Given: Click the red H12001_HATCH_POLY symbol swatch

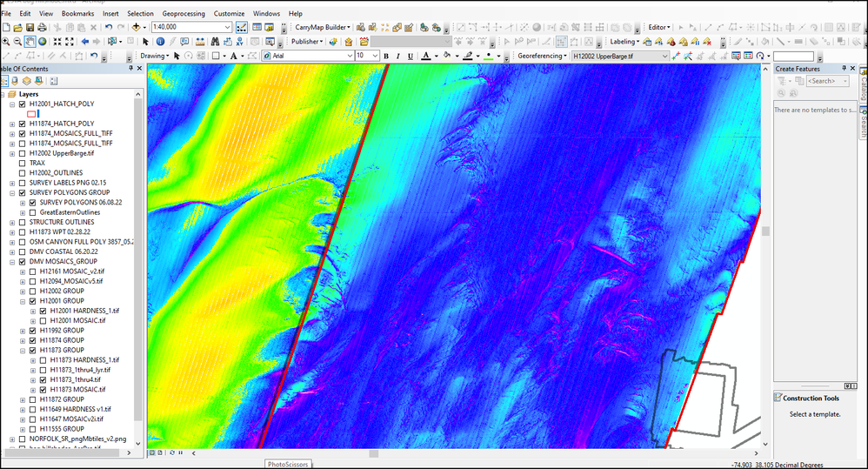Looking at the screenshot, I should point(31,114).
